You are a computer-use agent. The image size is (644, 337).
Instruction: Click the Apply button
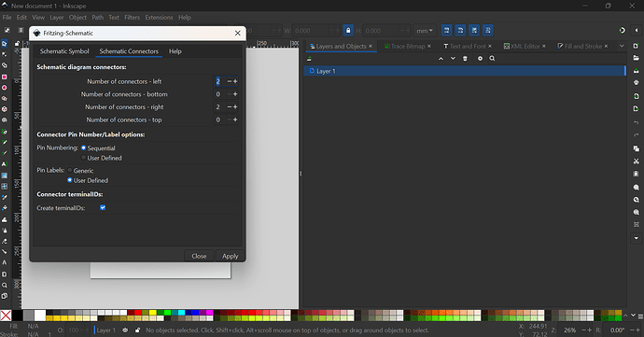[x=230, y=256]
